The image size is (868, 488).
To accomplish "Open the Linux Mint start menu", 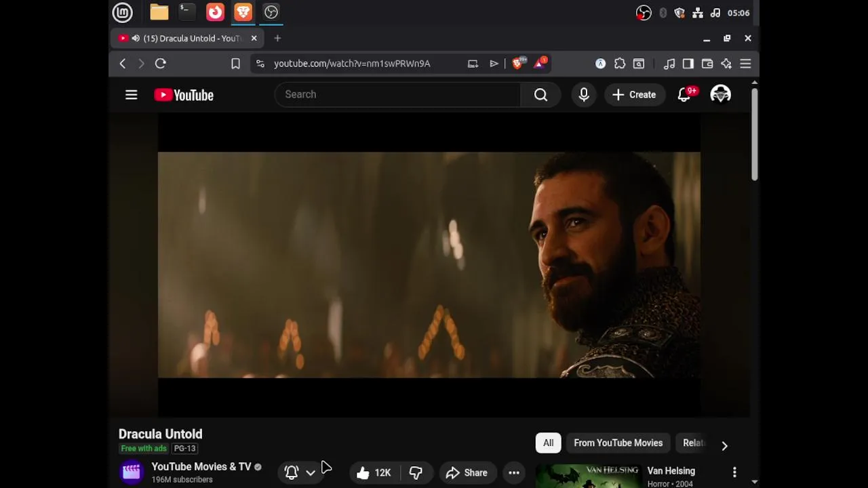I will 123,12.
